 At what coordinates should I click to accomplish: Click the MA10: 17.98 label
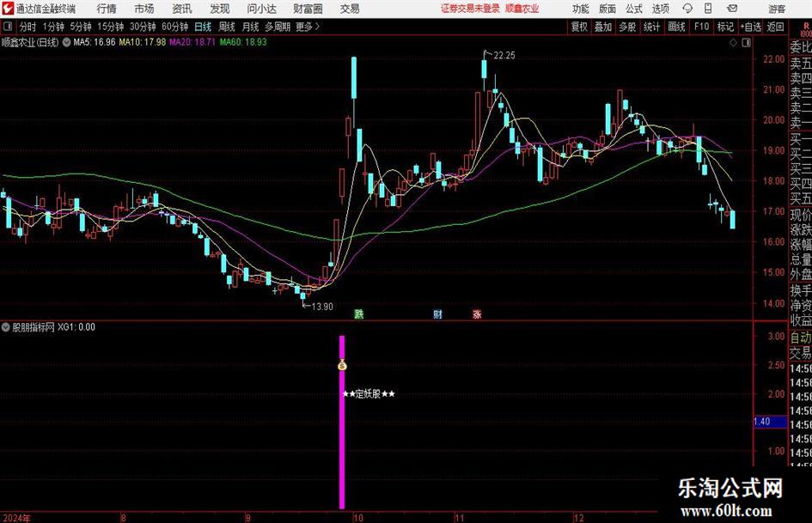coord(143,42)
